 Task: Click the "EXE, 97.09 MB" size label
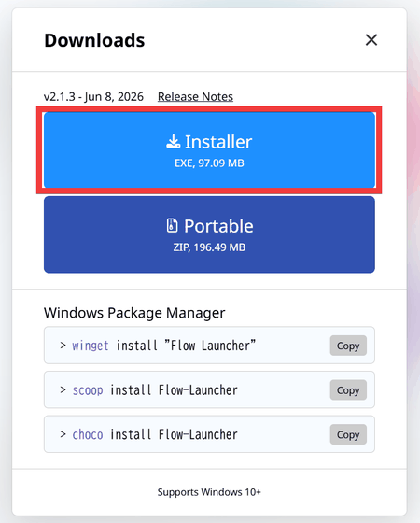point(209,163)
